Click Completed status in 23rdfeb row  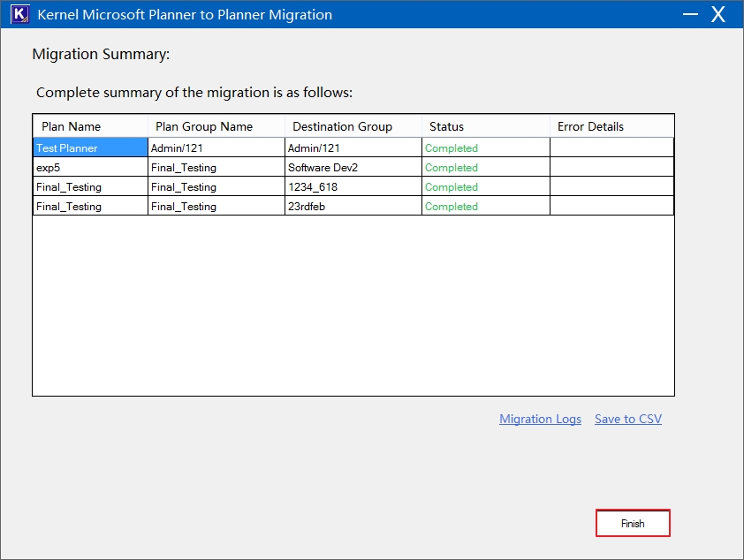[486, 206]
